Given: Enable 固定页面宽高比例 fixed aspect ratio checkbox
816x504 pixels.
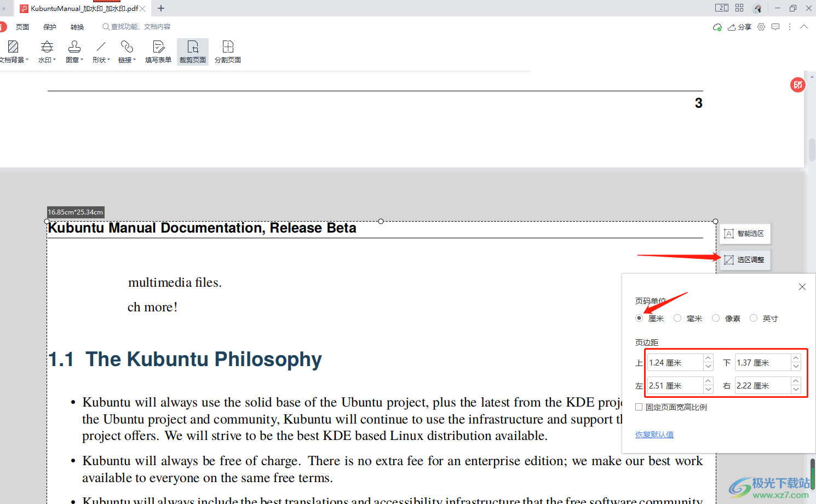Looking at the screenshot, I should coord(639,407).
